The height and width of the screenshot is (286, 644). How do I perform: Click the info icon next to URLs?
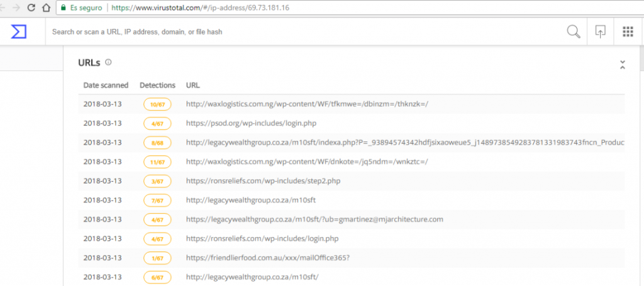point(108,62)
